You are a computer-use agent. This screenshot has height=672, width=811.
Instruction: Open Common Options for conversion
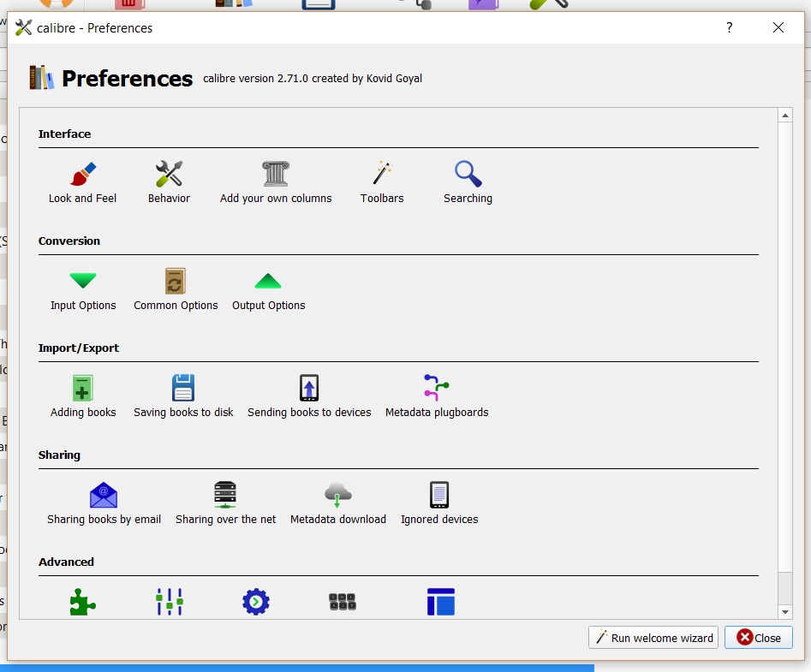tap(176, 290)
